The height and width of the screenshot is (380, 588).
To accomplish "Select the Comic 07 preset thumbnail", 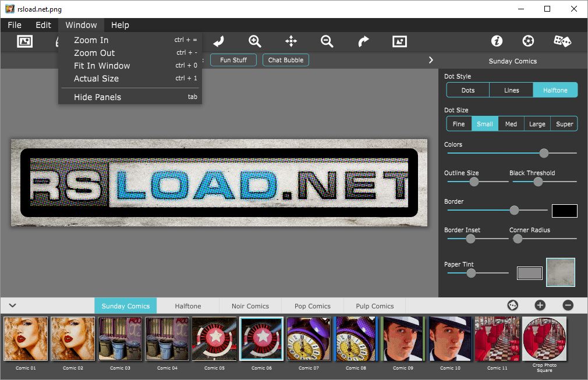I will click(x=309, y=339).
